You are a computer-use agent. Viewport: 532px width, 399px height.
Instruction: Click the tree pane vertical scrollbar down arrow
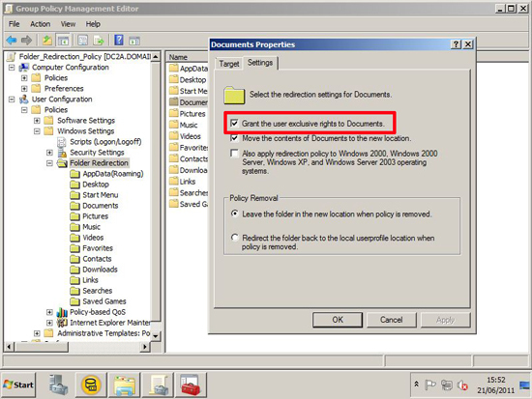[156, 336]
